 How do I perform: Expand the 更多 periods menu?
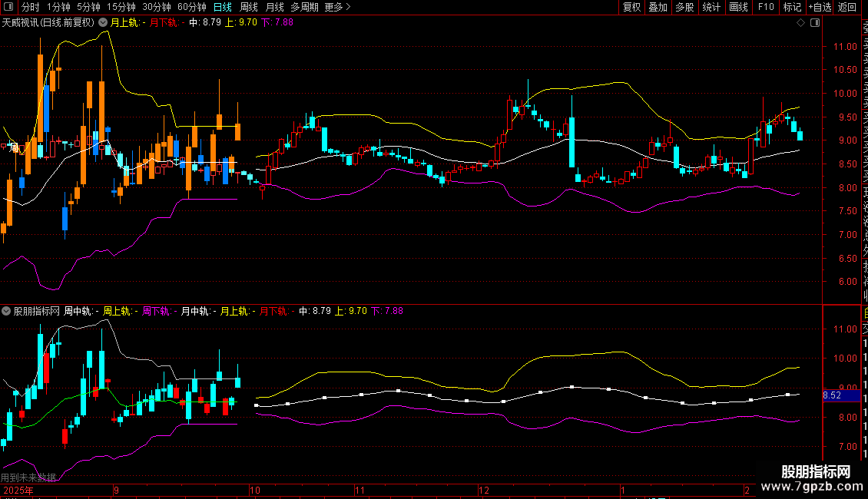point(338,7)
